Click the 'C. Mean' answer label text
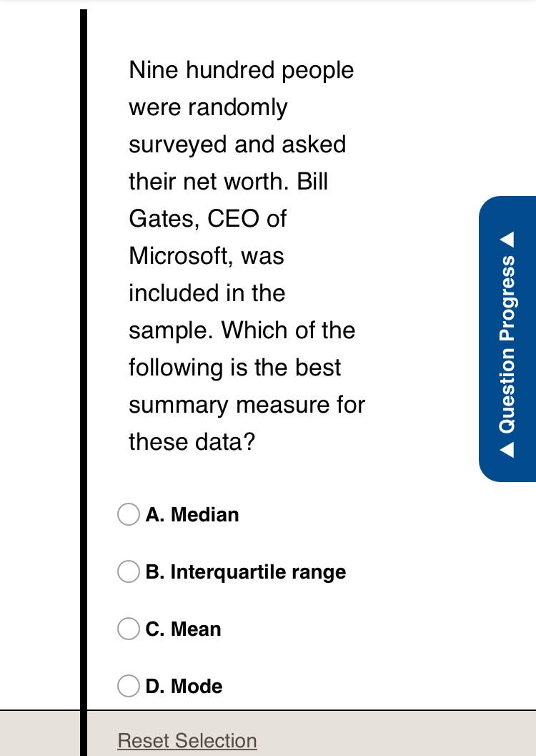This screenshot has width=536, height=756. (183, 629)
